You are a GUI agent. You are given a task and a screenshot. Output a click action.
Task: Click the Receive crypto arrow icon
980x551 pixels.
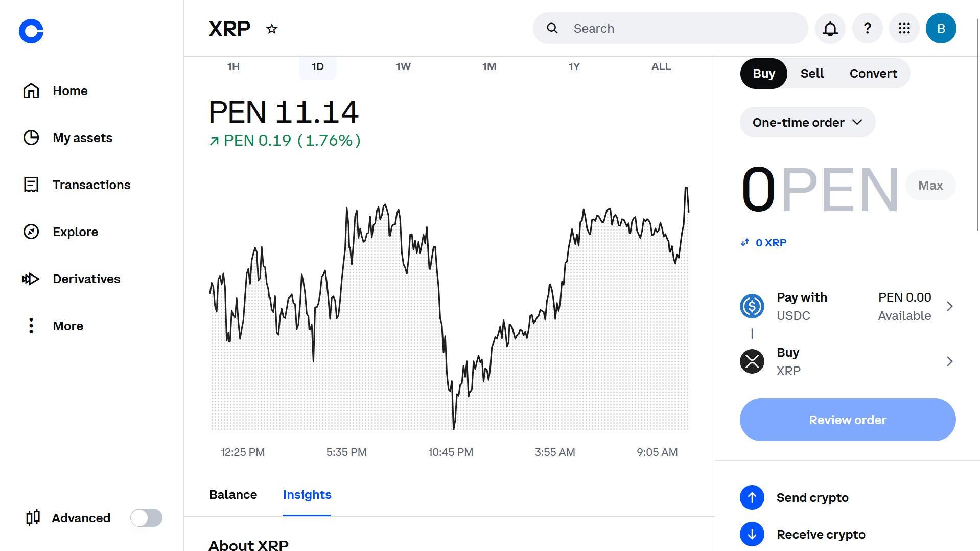click(x=752, y=534)
